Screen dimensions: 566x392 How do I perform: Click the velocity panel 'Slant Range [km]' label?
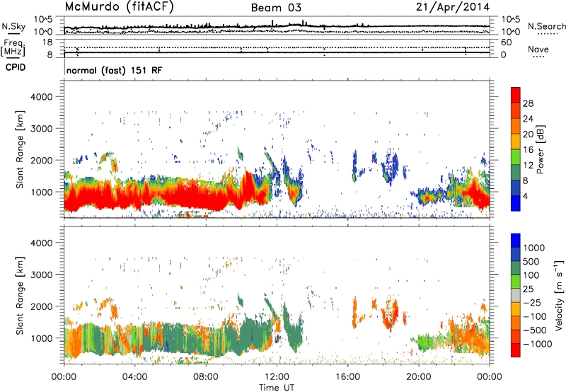(20, 295)
